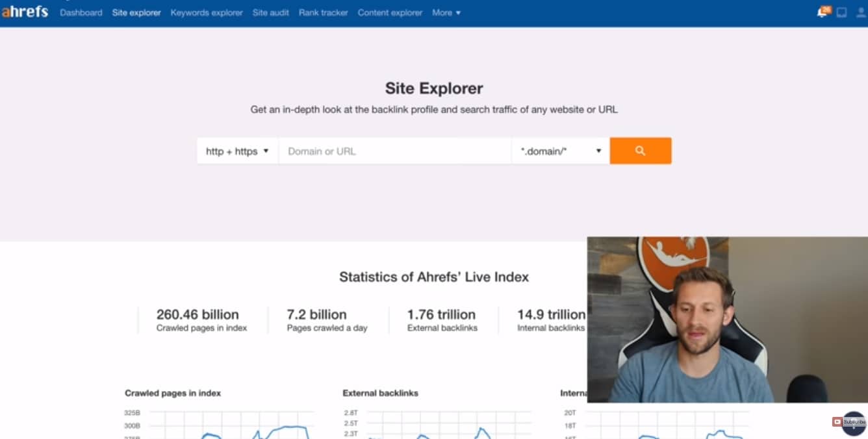This screenshot has height=439, width=868.
Task: Click the 325B axis label
Action: (132, 412)
